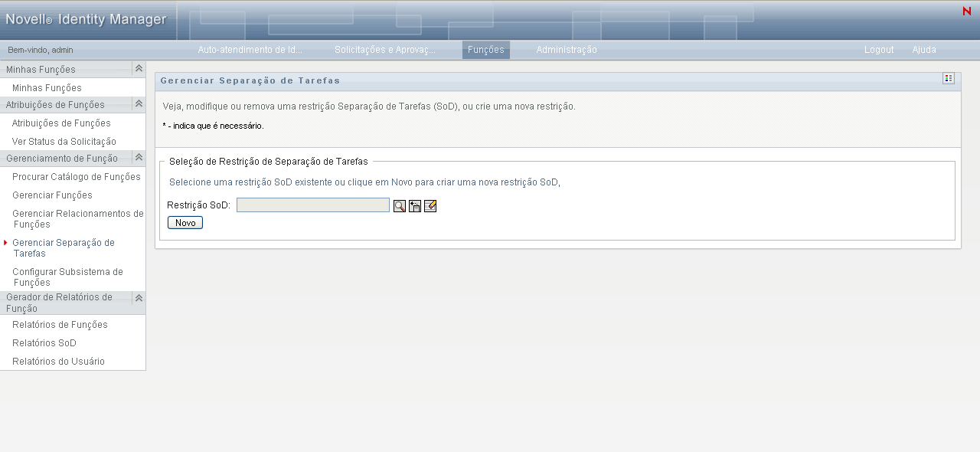Select Gerenciar Separação de Tarefas sidebar item
The height and width of the screenshot is (452, 980).
pyautogui.click(x=64, y=248)
